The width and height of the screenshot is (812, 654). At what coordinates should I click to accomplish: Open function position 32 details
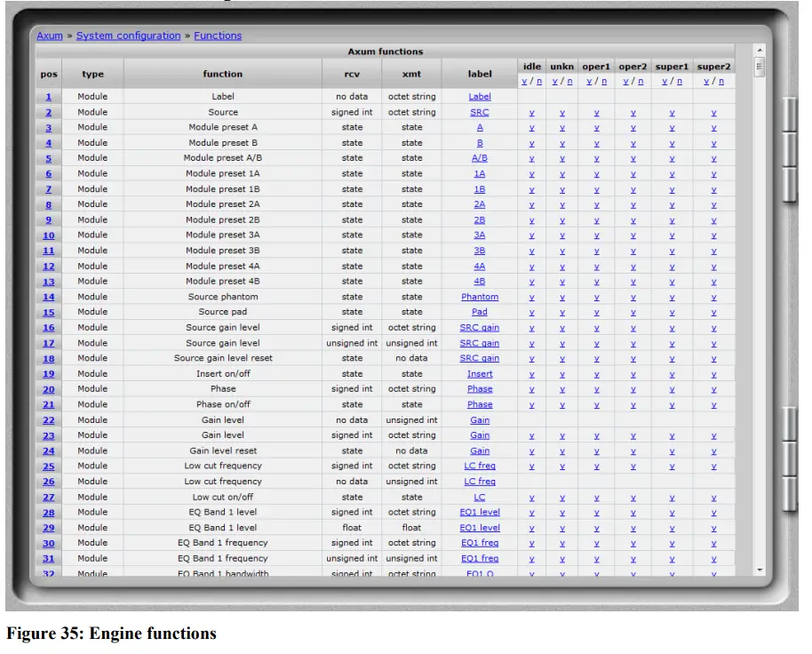[47, 574]
